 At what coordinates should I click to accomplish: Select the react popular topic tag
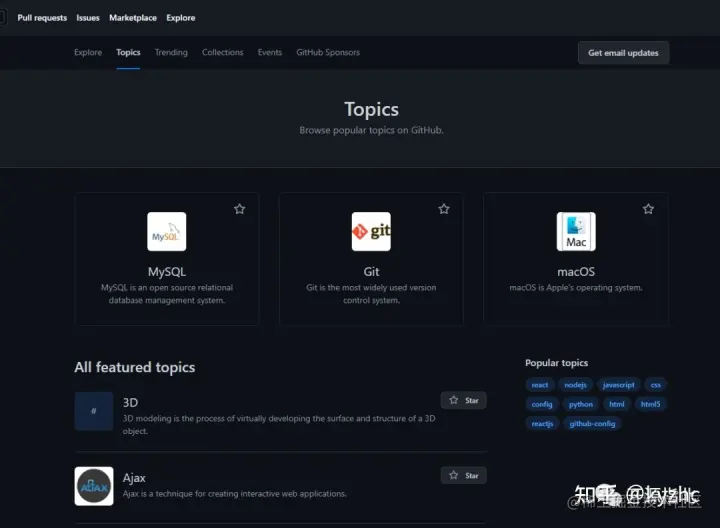540,385
